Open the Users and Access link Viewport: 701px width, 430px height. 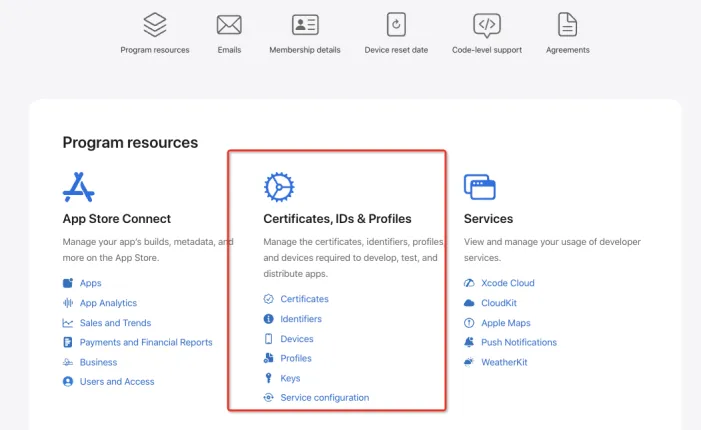(117, 382)
